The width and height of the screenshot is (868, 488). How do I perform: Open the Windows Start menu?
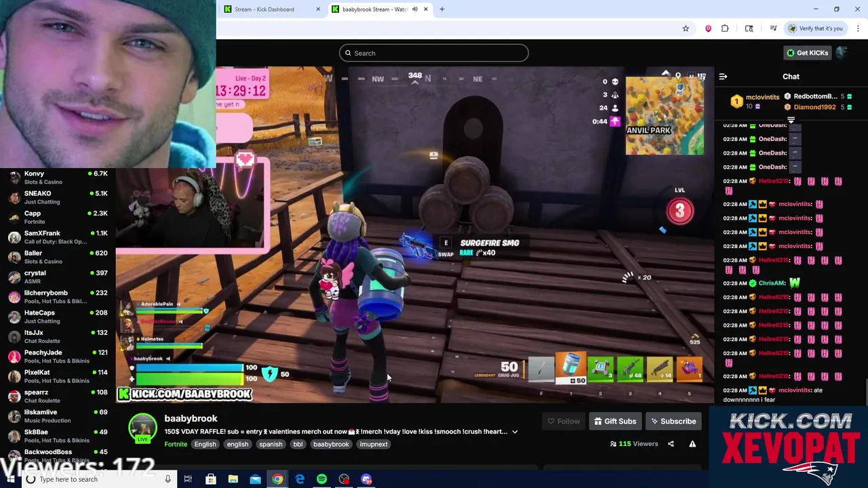pos(9,479)
